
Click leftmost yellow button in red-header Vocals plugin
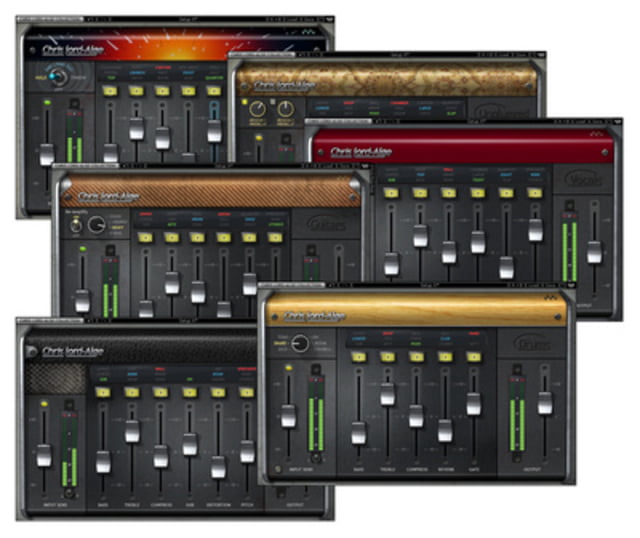(x=391, y=193)
